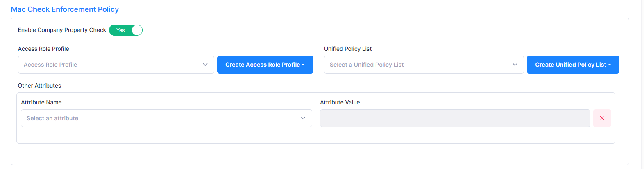Open the Select a Unified Policy List dropdown

tap(418, 65)
